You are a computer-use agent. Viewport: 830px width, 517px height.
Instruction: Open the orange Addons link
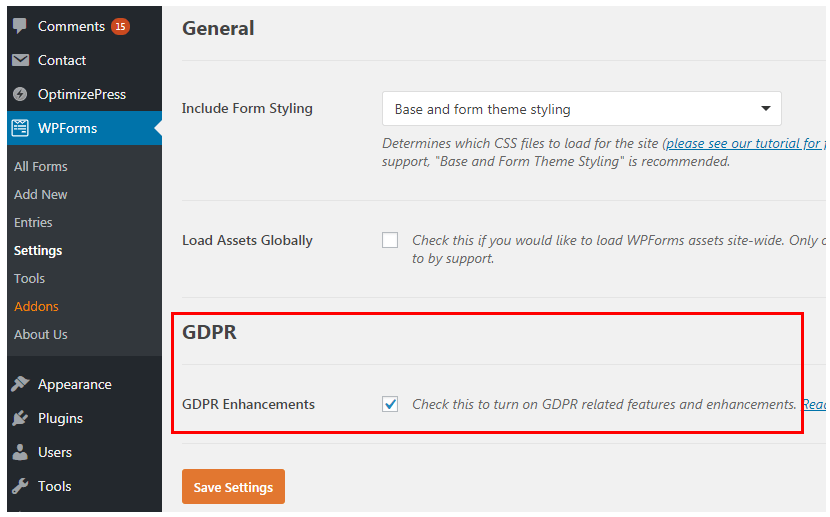click(37, 306)
